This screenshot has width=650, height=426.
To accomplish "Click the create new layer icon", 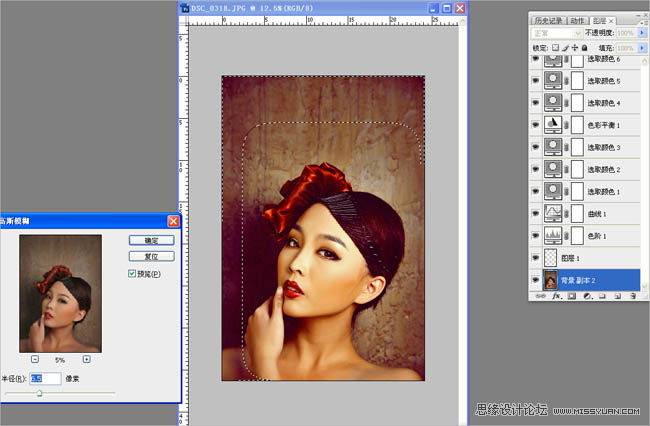I will point(617,297).
